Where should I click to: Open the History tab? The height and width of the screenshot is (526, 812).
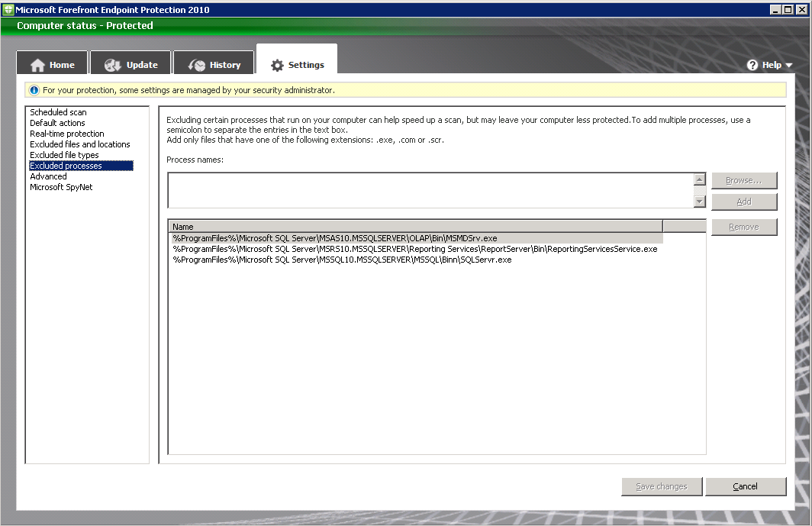[x=214, y=63]
